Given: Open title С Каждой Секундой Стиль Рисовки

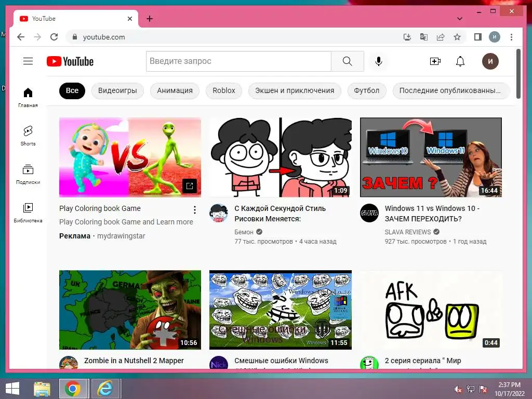Looking at the screenshot, I should pyautogui.click(x=280, y=214).
